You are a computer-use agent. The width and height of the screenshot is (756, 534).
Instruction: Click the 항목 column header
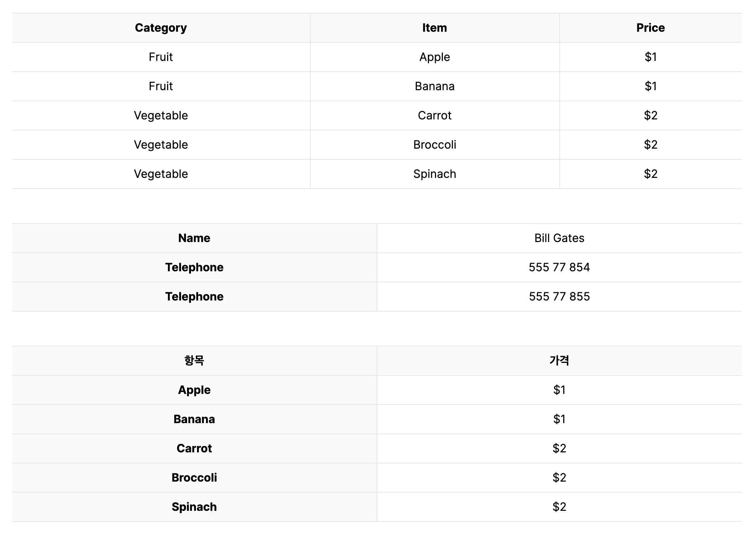click(194, 361)
